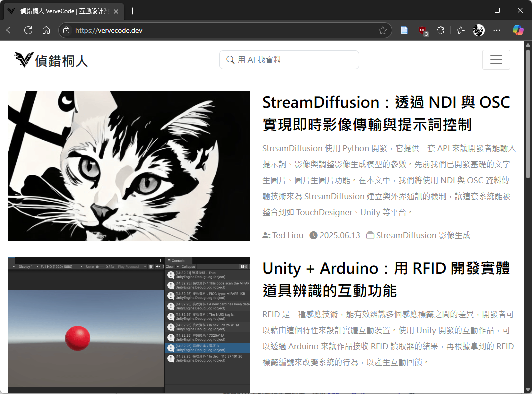Click the Unity + Arduino RFID article title
The width and height of the screenshot is (532, 394).
click(x=386, y=279)
